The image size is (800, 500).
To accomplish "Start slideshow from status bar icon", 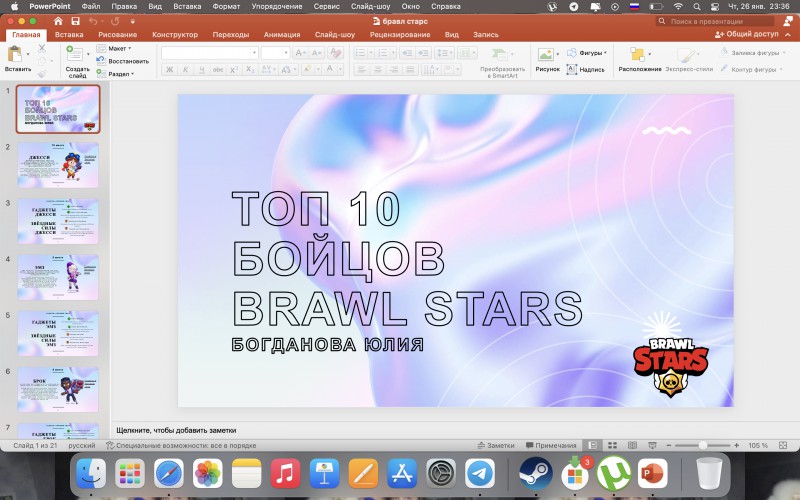I will click(652, 445).
